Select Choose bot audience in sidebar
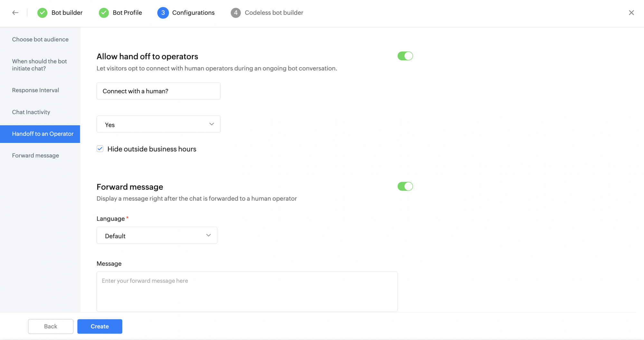The width and height of the screenshot is (644, 340). 40,39
